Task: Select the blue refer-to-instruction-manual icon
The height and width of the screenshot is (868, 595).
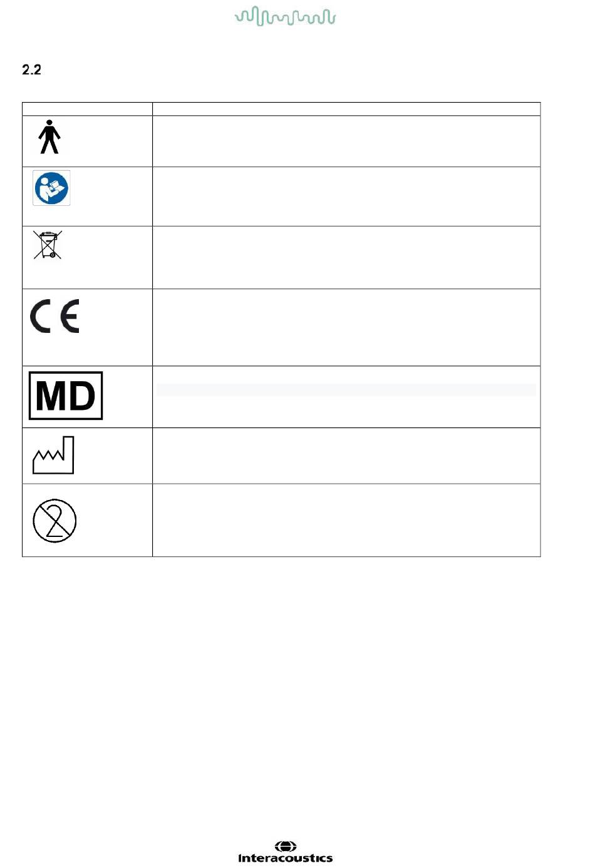Action: 51,188
